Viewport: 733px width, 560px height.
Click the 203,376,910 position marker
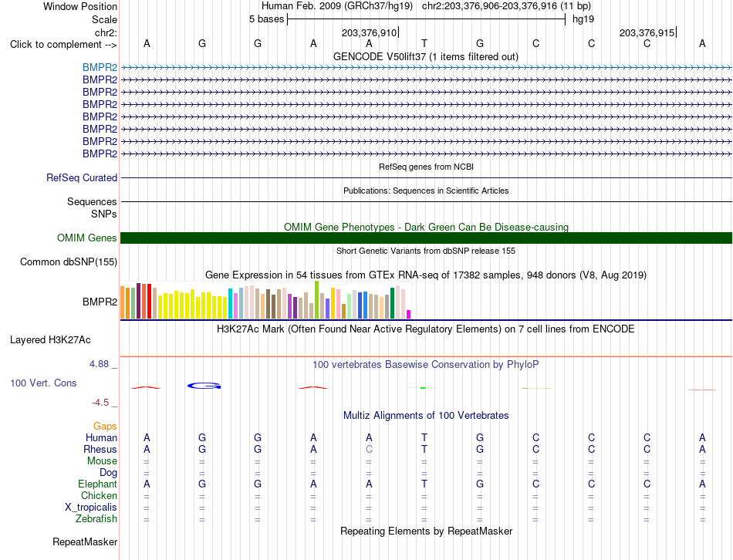click(370, 32)
